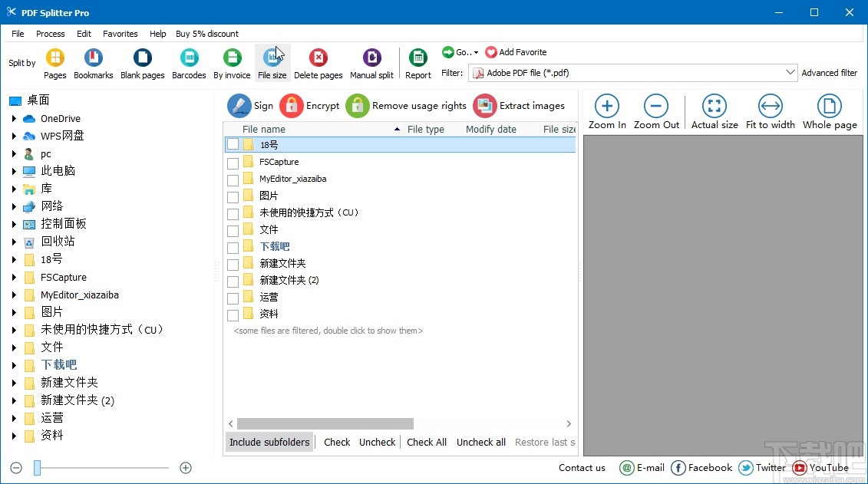This screenshot has width=868, height=484.
Task: Check the 下载吧 folder checkbox
Action: click(233, 247)
